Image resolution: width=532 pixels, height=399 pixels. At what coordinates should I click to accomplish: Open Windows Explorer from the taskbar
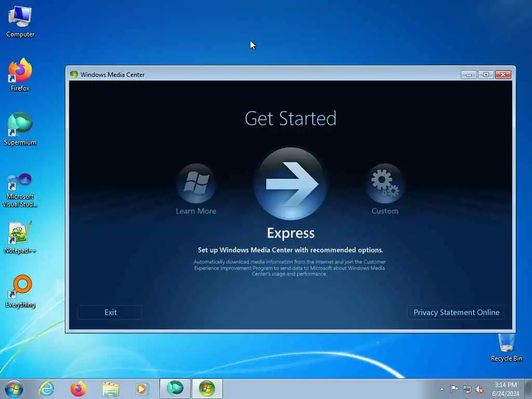point(111,389)
